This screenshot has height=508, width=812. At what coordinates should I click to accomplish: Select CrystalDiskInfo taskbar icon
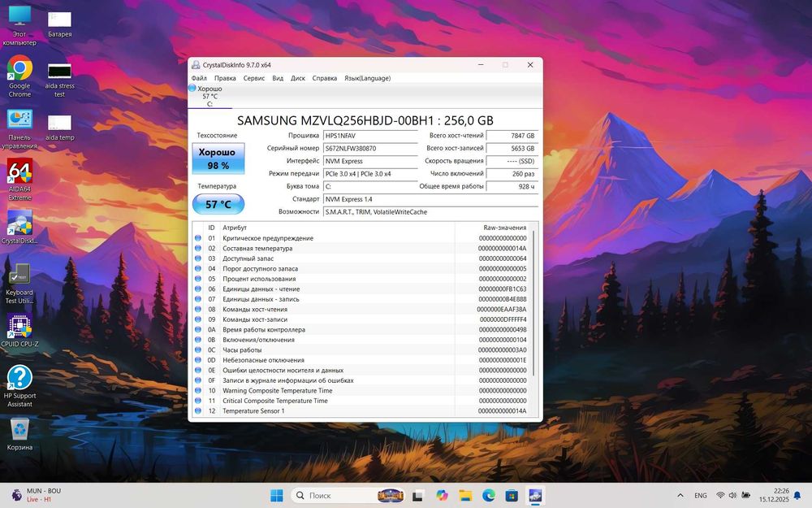(535, 496)
